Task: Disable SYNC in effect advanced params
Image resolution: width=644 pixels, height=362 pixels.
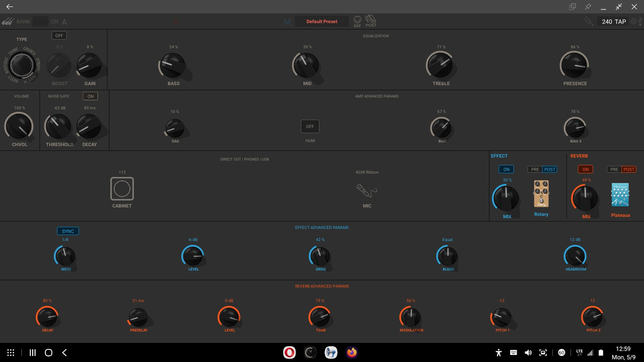Action: click(67, 231)
